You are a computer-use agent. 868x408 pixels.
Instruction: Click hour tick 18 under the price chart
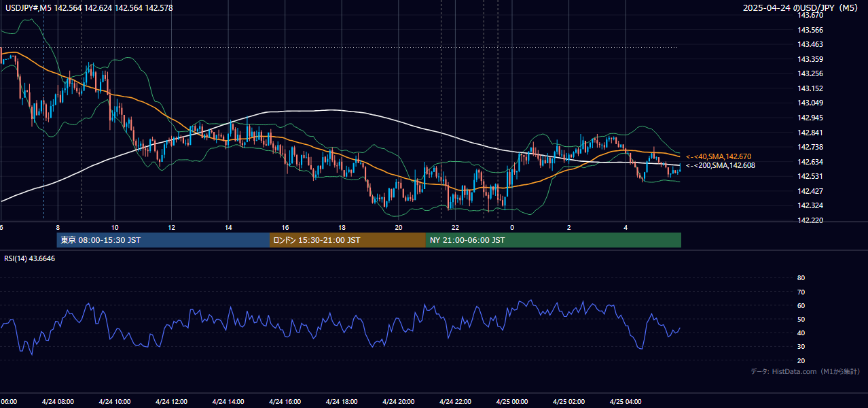pos(342,227)
